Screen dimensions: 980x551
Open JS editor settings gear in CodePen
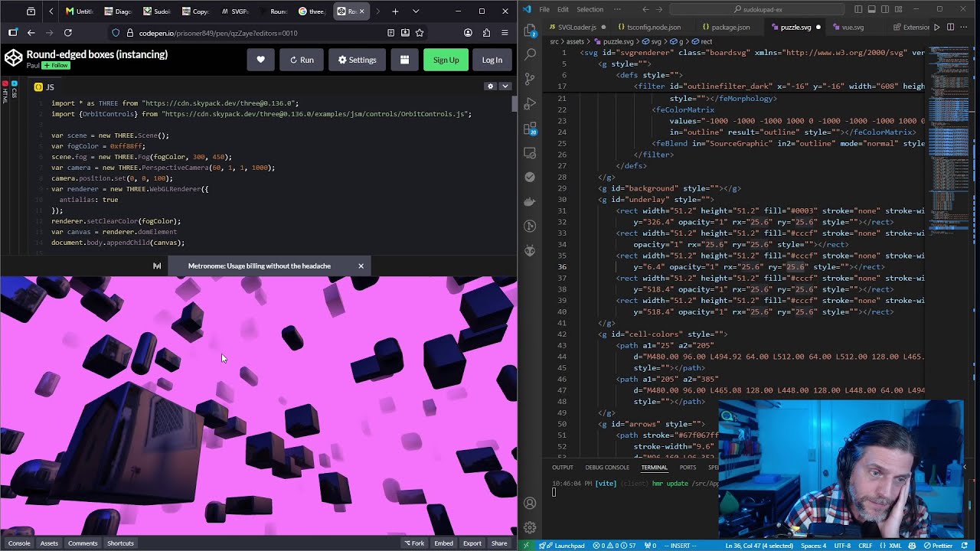490,86
